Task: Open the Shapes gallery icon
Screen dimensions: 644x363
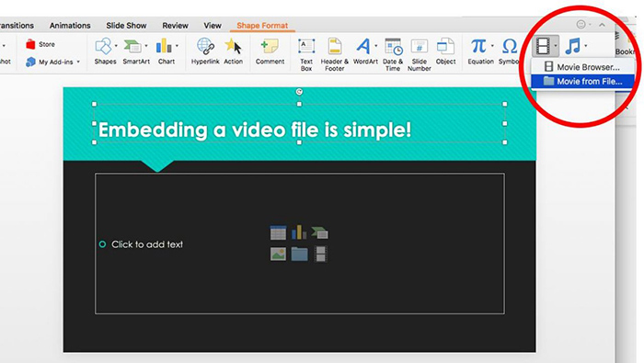Action: click(x=103, y=46)
